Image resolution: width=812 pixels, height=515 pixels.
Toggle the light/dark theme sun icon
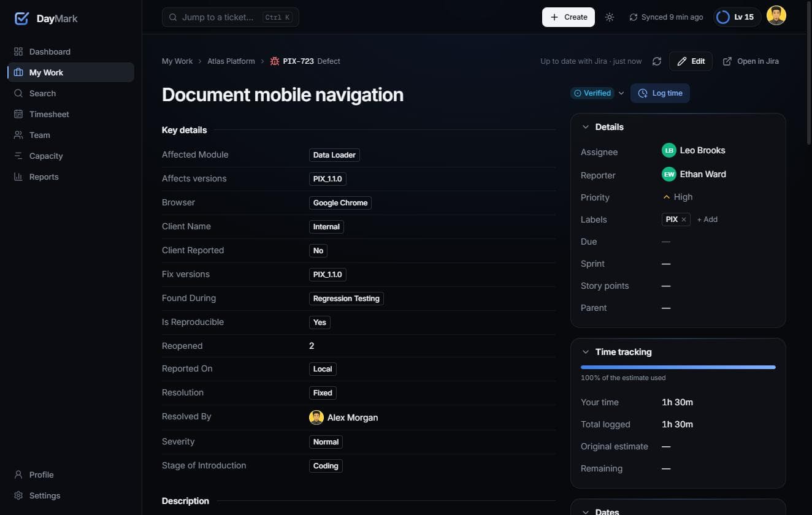click(610, 17)
